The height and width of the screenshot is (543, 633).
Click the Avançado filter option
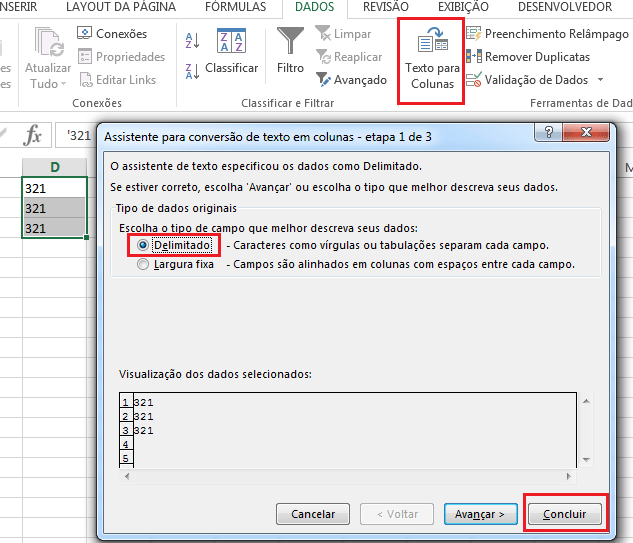(351, 80)
